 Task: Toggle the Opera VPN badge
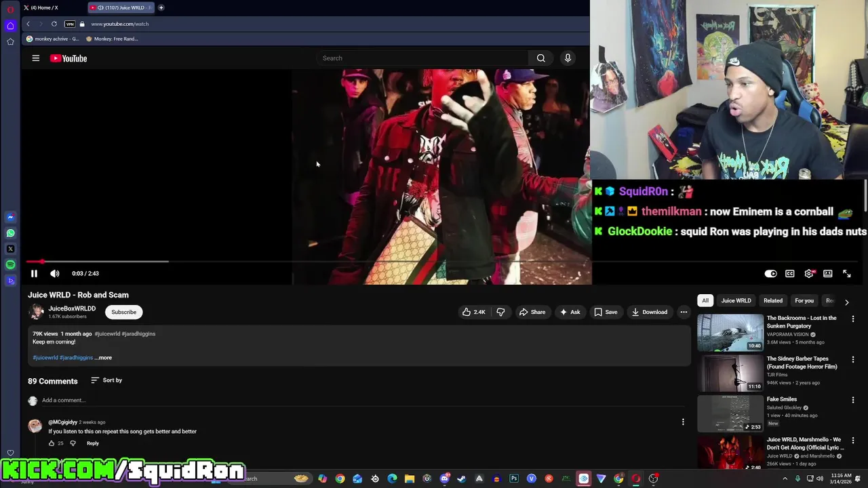click(70, 24)
